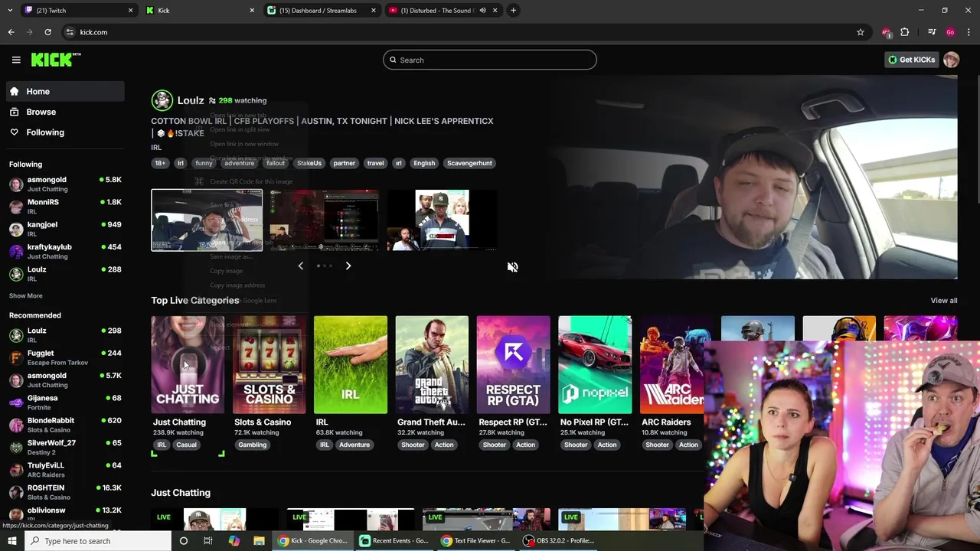The height and width of the screenshot is (551, 980).
Task: Open TrulyEviLL in Recommended list
Action: coord(64,470)
